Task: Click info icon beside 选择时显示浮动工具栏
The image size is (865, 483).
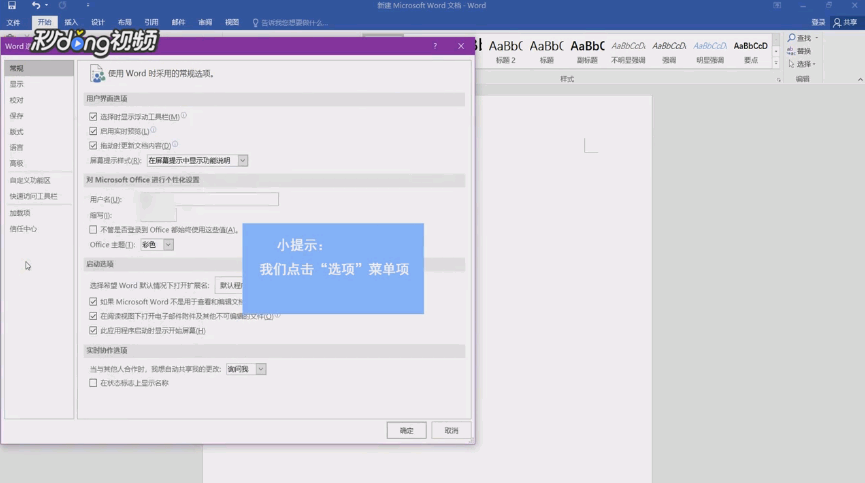Action: tap(184, 116)
